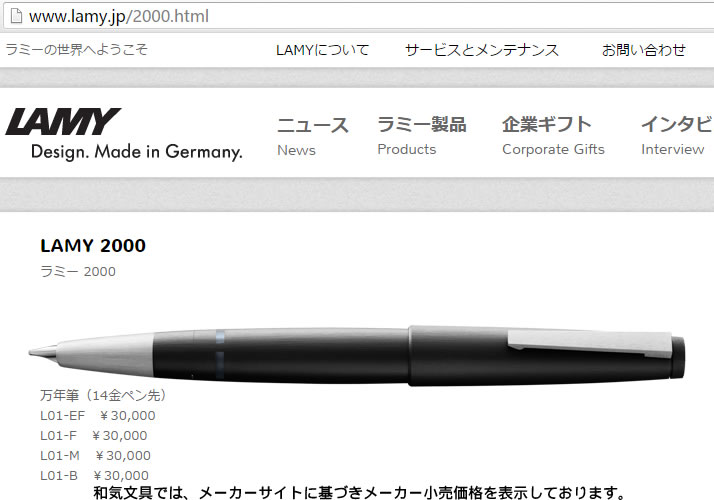The width and height of the screenshot is (714, 500).
Task: Click the サービスとメンテナンス link
Action: coord(482,50)
